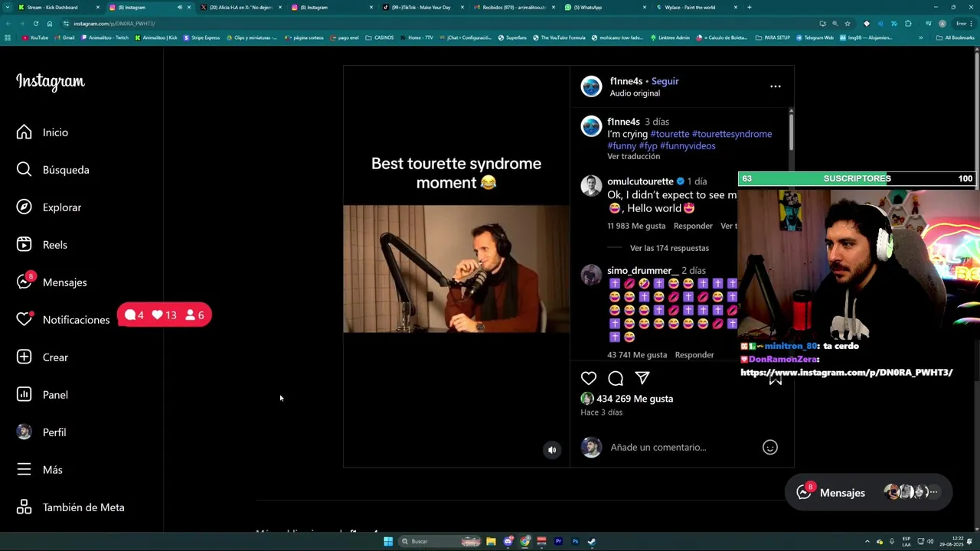
Task: Toggle video sound with speaker icon
Action: coord(551,450)
